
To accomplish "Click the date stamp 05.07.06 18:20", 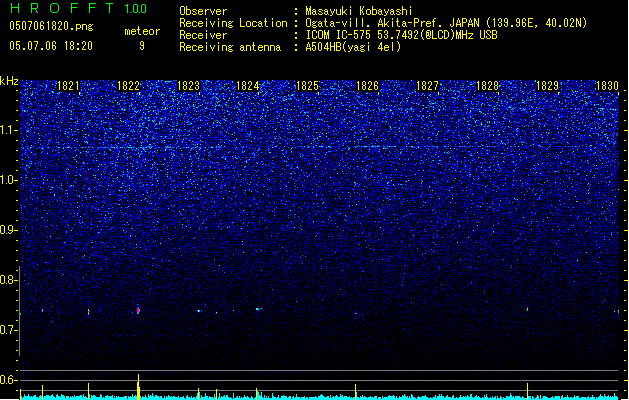I will click(51, 46).
